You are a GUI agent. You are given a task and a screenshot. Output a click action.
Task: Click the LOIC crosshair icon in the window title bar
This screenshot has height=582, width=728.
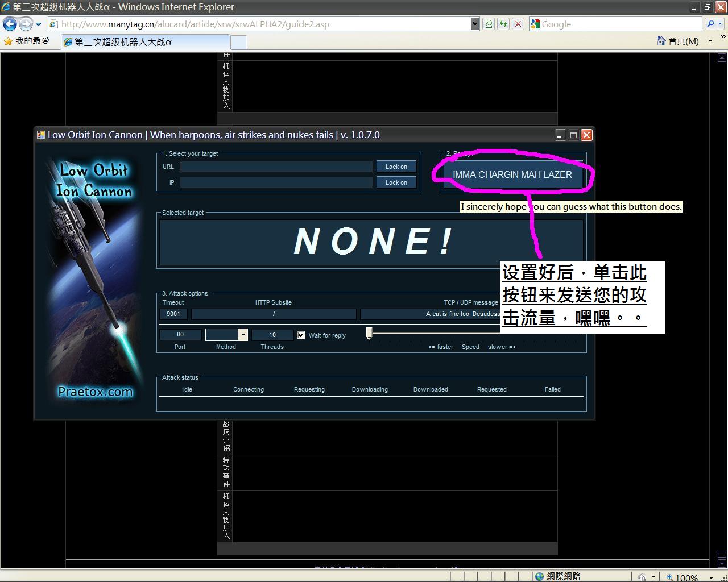click(40, 135)
